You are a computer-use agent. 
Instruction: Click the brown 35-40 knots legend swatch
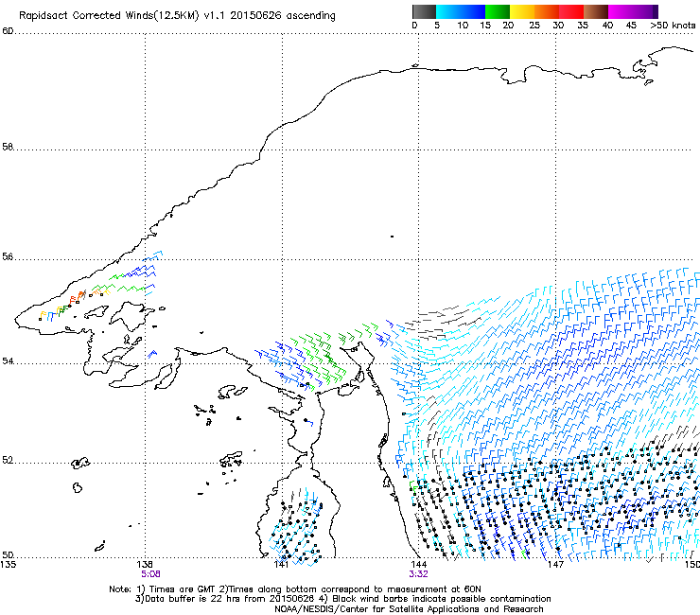(596, 11)
